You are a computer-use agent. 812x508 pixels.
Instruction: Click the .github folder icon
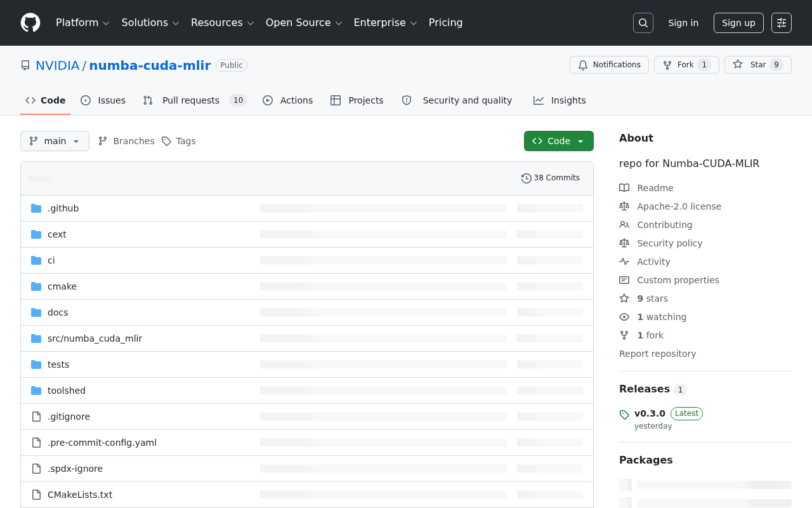36,208
